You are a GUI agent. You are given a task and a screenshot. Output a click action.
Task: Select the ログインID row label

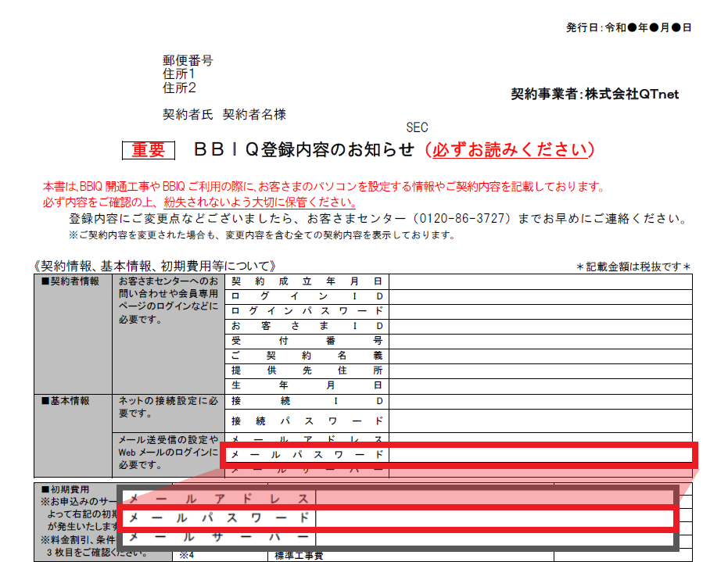click(307, 296)
